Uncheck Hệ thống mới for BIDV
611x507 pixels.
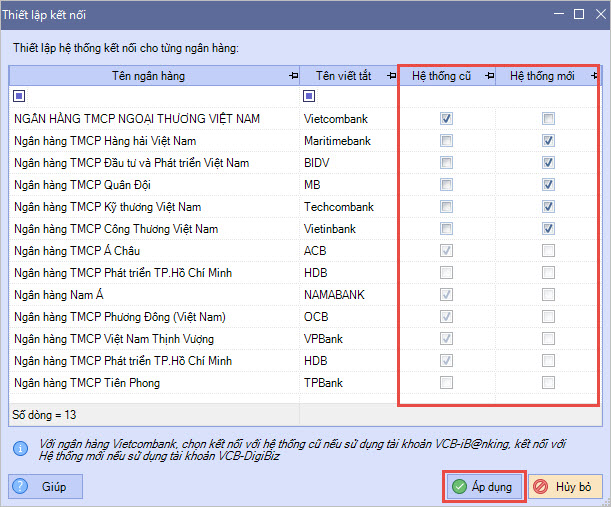(x=548, y=163)
